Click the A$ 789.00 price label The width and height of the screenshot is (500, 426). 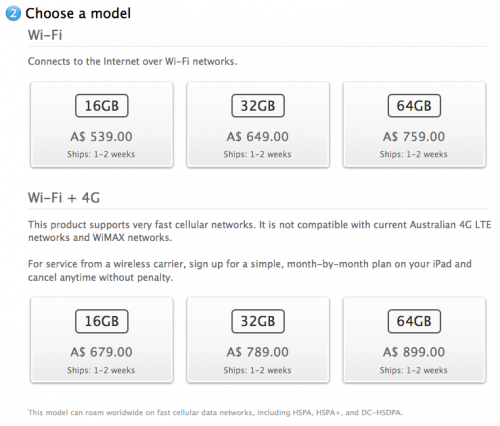point(258,352)
